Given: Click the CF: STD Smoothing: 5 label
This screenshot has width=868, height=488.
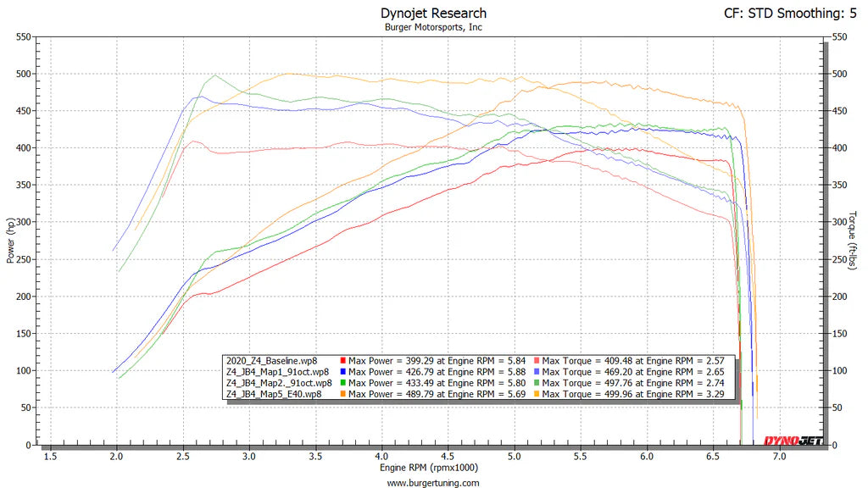Looking at the screenshot, I should (x=789, y=13).
